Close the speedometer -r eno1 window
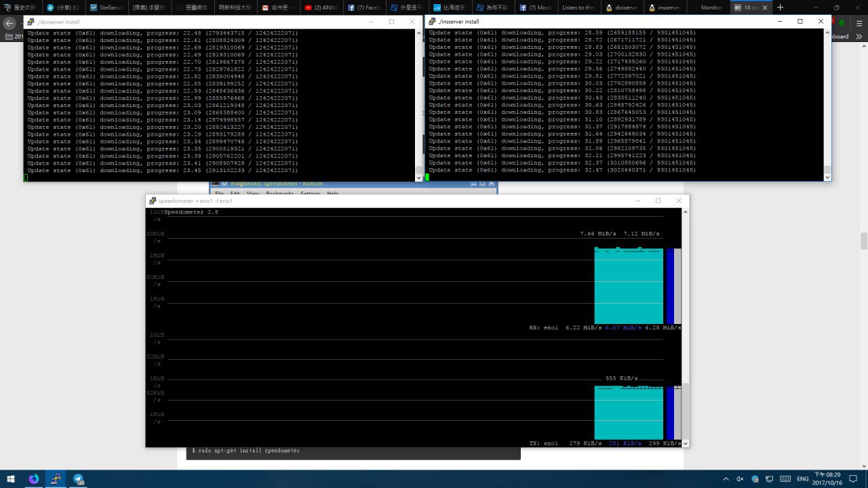Image resolution: width=868 pixels, height=488 pixels. [679, 201]
